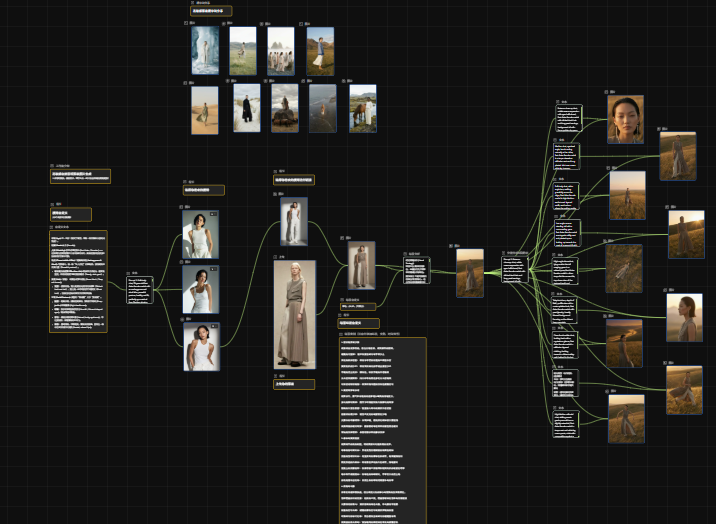Open the side-profile woman sunset image
This screenshot has height=524, width=716.
(x=684, y=318)
